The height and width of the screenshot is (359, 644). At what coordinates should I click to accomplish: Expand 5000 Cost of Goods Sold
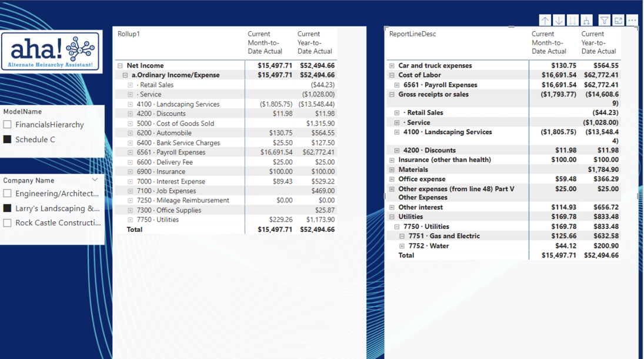click(130, 124)
